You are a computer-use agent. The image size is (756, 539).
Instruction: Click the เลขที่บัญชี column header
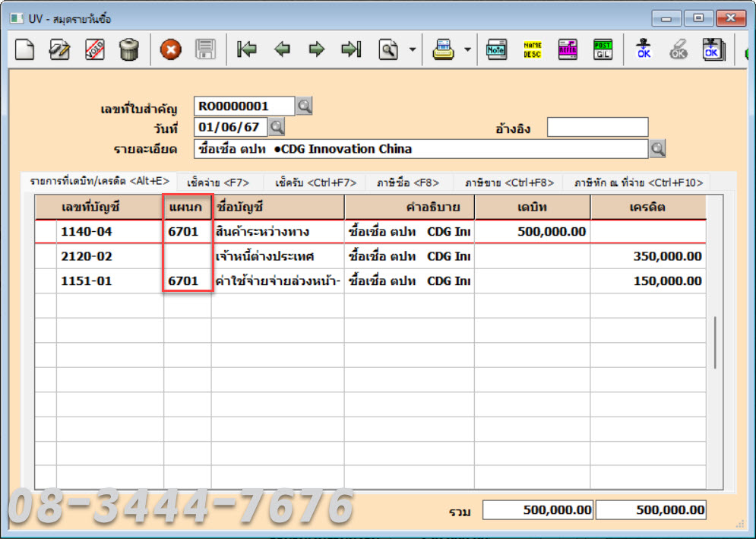coord(99,208)
